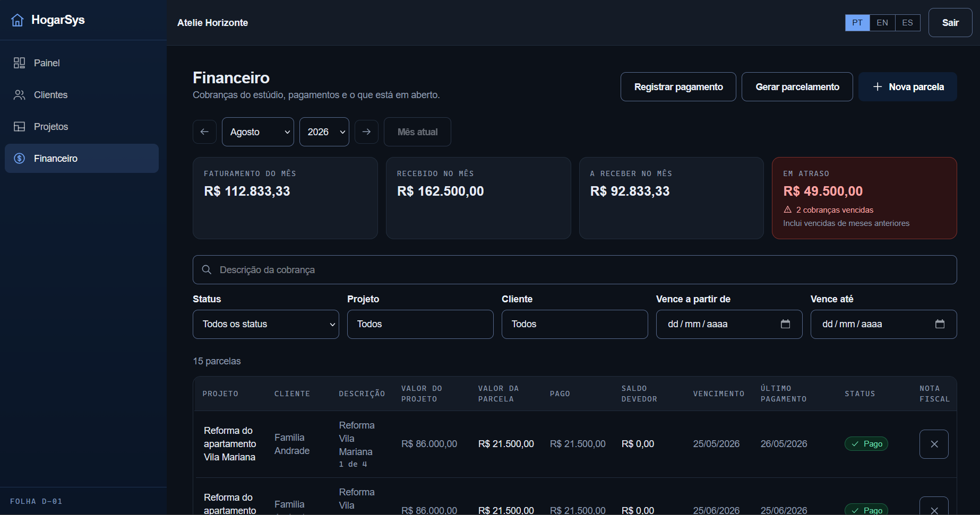Screen dimensions: 980x515
Task: Switch language to ES
Action: pos(908,23)
